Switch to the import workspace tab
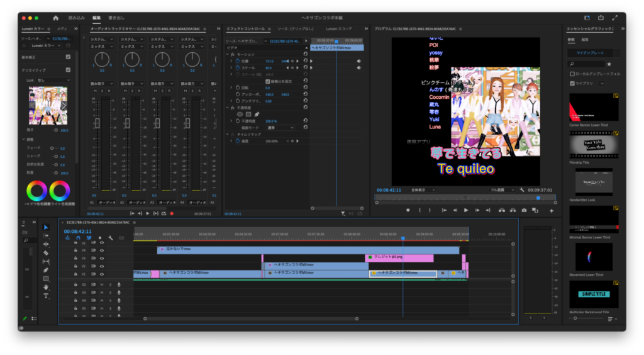644x355 pixels. pyautogui.click(x=76, y=18)
